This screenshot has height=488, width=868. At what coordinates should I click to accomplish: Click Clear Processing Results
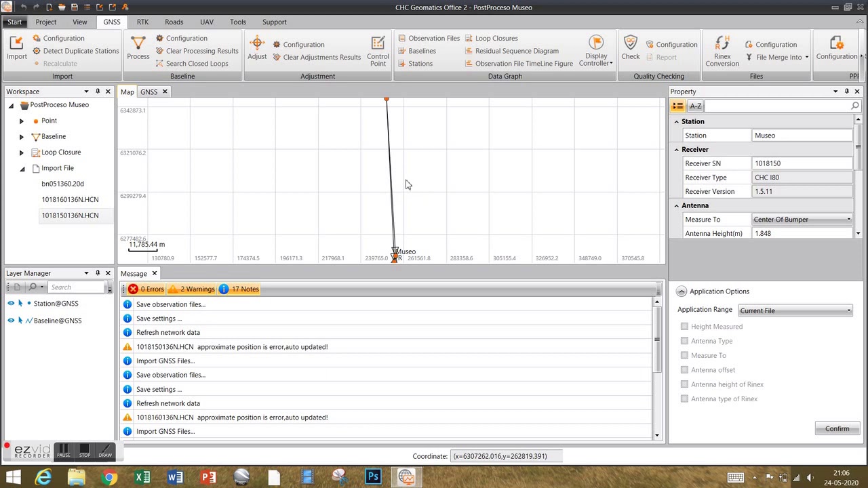pyautogui.click(x=197, y=51)
